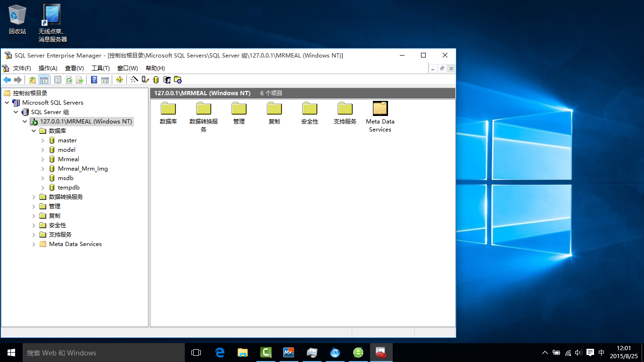Collapse the 数据库 tree folder
The height and width of the screenshot is (362, 644).
[x=34, y=131]
